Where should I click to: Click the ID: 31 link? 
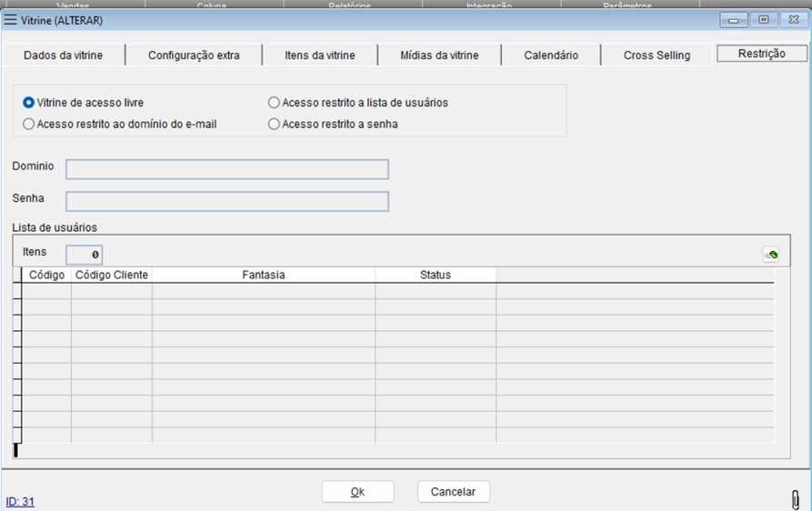(x=20, y=501)
